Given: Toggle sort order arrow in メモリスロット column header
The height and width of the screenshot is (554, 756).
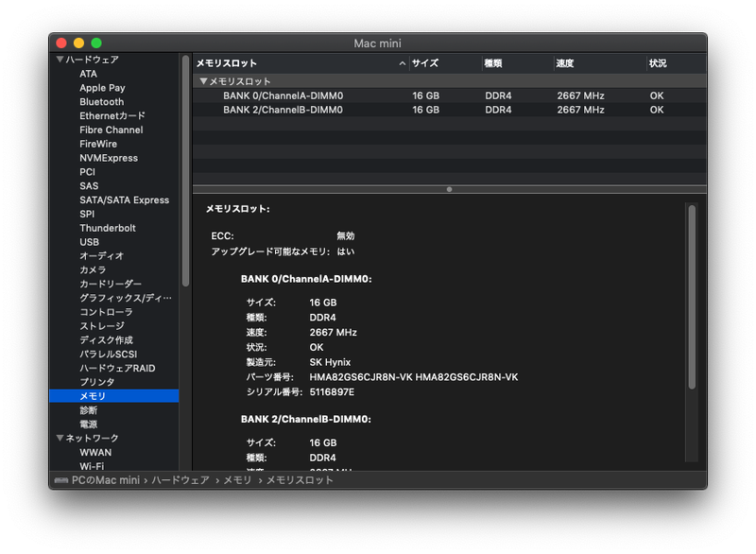Looking at the screenshot, I should [x=403, y=63].
